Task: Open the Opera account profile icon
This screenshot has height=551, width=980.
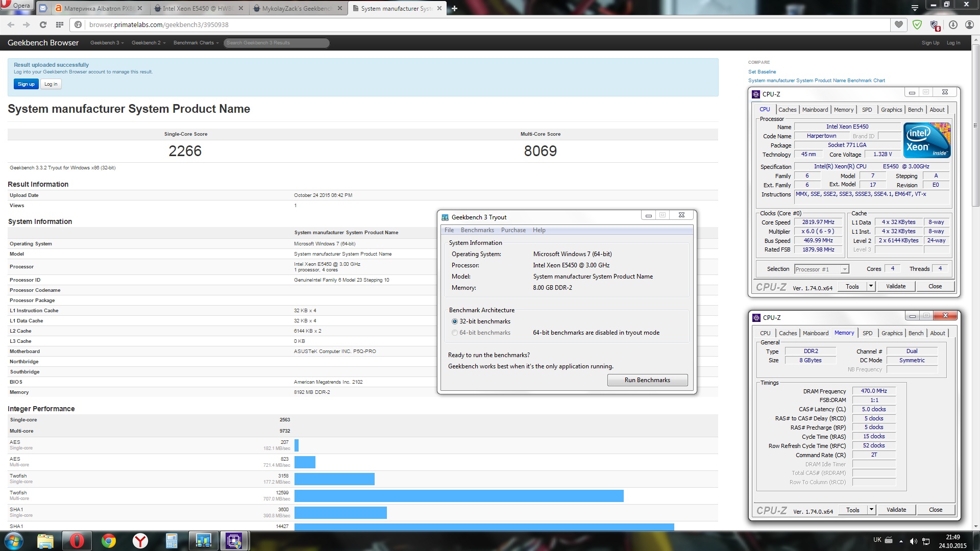Action: [x=969, y=24]
